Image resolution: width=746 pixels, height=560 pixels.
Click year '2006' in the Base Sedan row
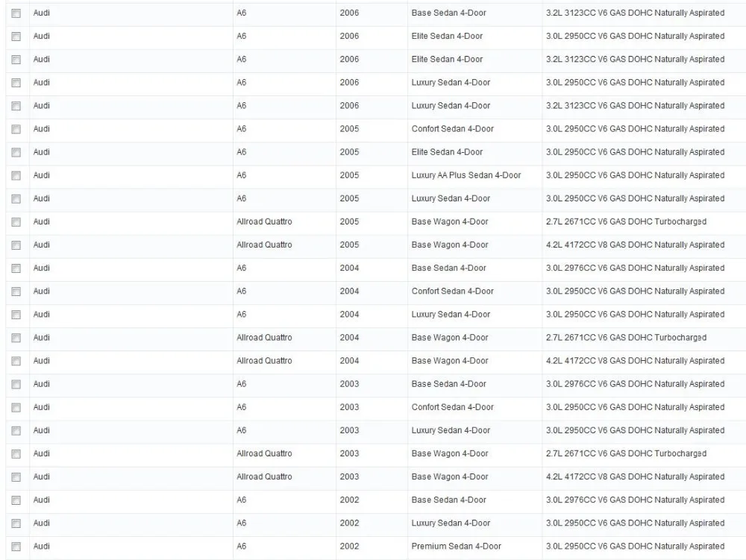point(349,13)
